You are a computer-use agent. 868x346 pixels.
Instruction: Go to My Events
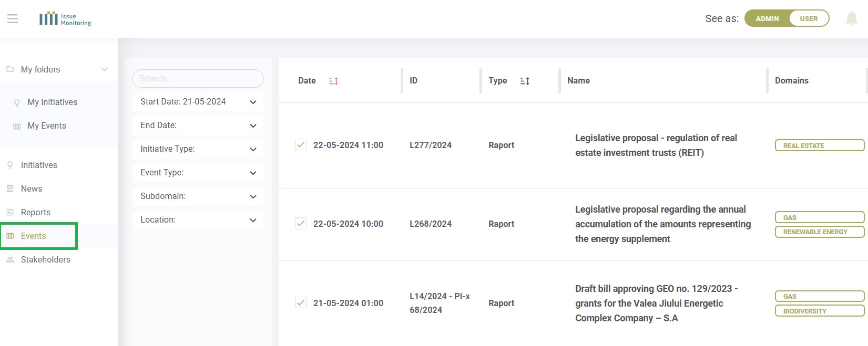point(47,125)
